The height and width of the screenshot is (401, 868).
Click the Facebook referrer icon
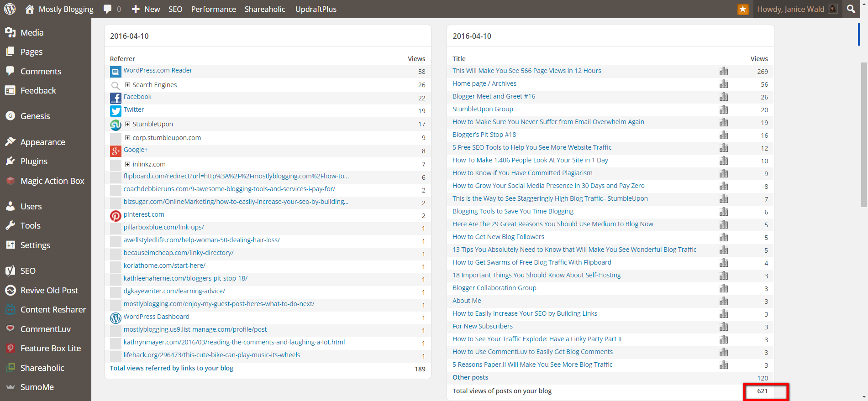(x=116, y=98)
